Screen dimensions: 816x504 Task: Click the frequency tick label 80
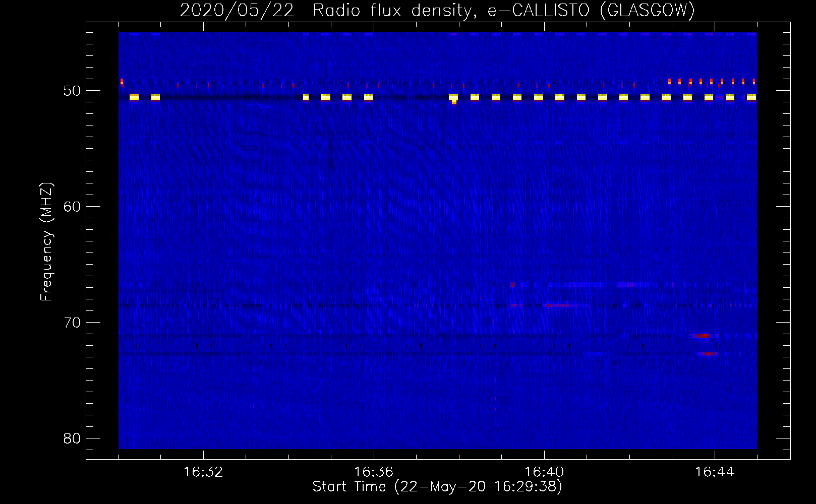pos(72,438)
